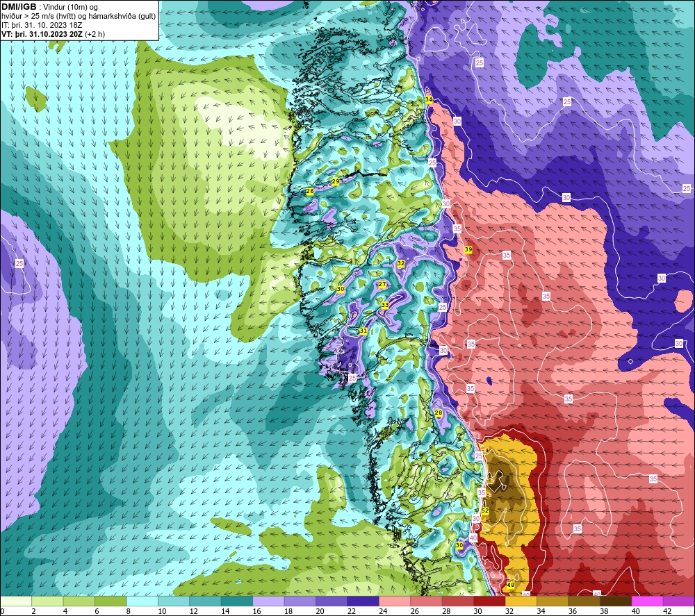Select the salmon swatch between 26 and 28
The height and width of the screenshot is (616, 695).
point(427,601)
